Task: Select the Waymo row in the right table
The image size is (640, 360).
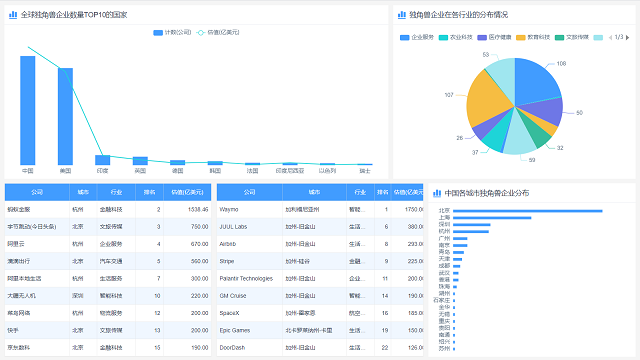Action: click(320, 209)
